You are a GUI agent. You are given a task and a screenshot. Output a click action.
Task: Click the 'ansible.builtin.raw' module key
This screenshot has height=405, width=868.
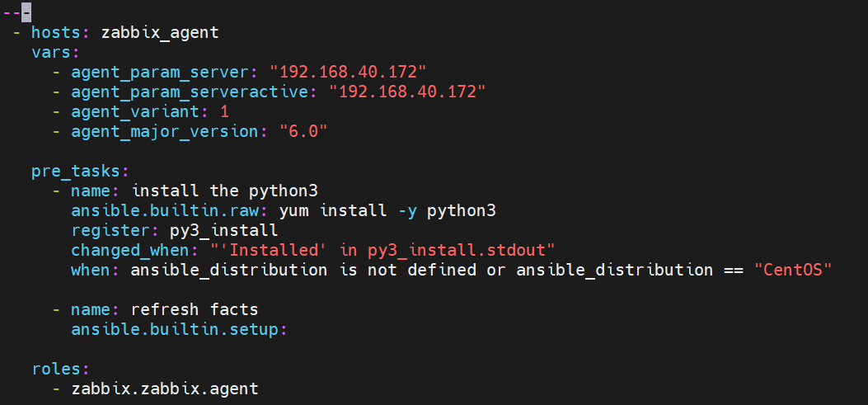(165, 211)
